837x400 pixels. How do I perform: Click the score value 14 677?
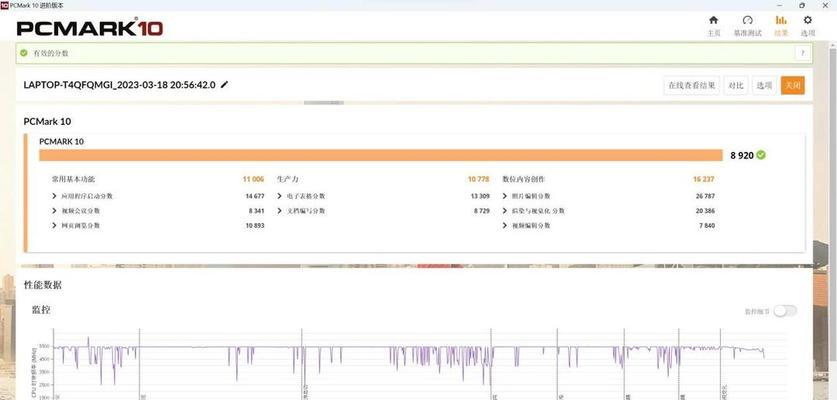point(255,196)
